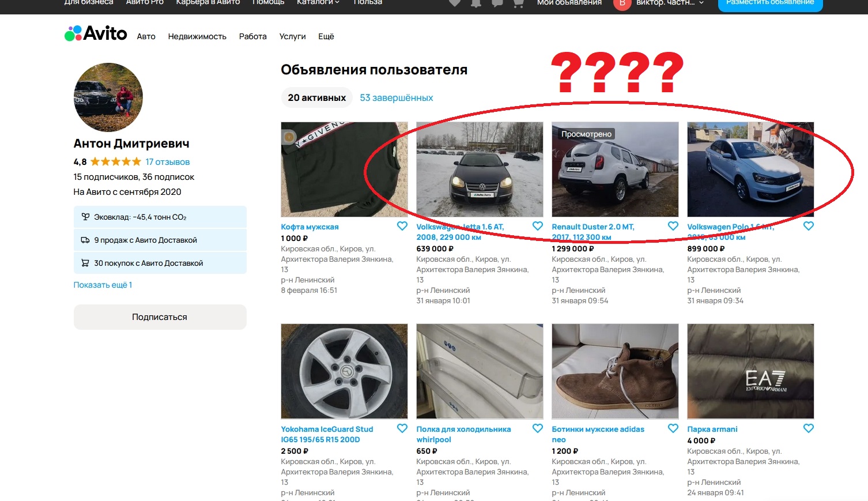This screenshot has height=501, width=868.
Task: Favorite the Yokohama IceGuard Stud listing
Action: pyautogui.click(x=402, y=428)
